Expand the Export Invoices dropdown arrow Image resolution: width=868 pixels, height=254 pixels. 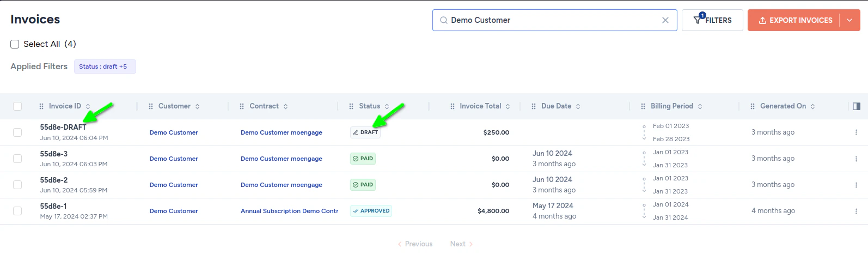(x=849, y=20)
